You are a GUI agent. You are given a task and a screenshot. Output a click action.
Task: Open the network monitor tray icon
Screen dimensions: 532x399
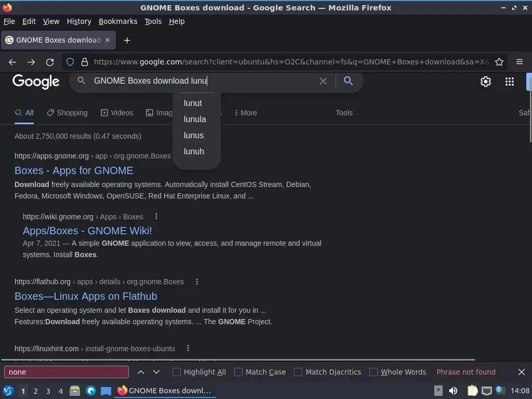click(486, 391)
